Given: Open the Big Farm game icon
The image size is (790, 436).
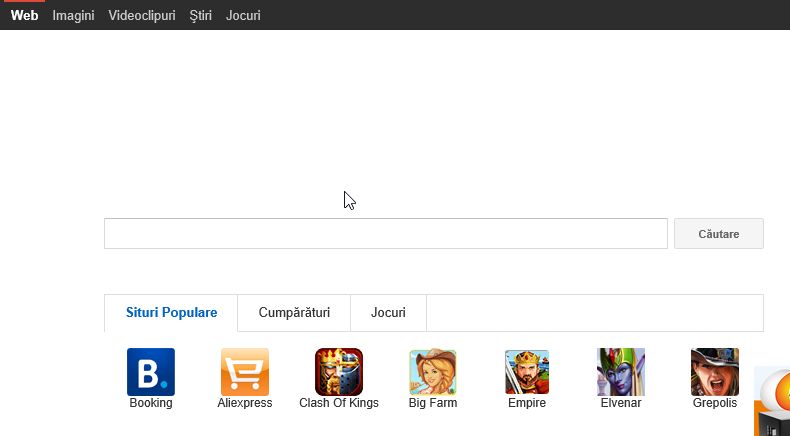Looking at the screenshot, I should click(433, 372).
